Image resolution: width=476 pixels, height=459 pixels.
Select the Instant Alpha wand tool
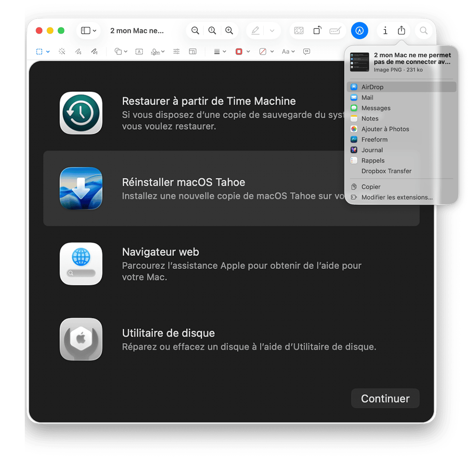[62, 51]
